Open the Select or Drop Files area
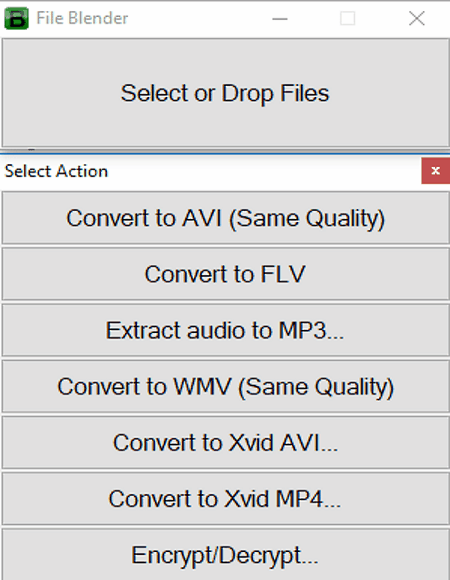Screen dimensions: 450x580 pyautogui.click(x=225, y=93)
